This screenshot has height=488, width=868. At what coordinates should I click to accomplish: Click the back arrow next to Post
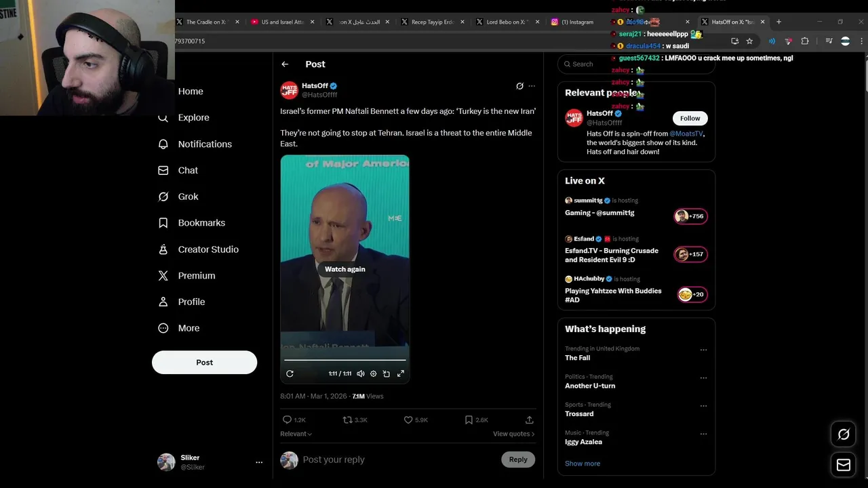point(285,64)
